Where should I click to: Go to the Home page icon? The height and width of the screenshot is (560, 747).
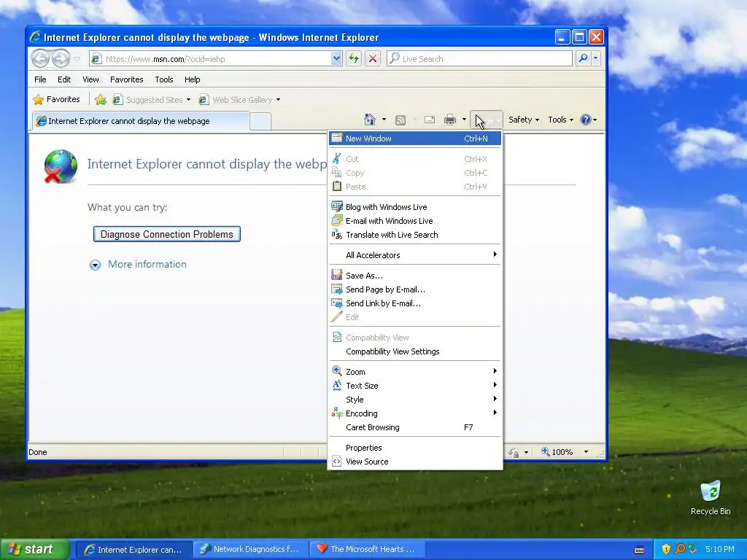coord(370,120)
